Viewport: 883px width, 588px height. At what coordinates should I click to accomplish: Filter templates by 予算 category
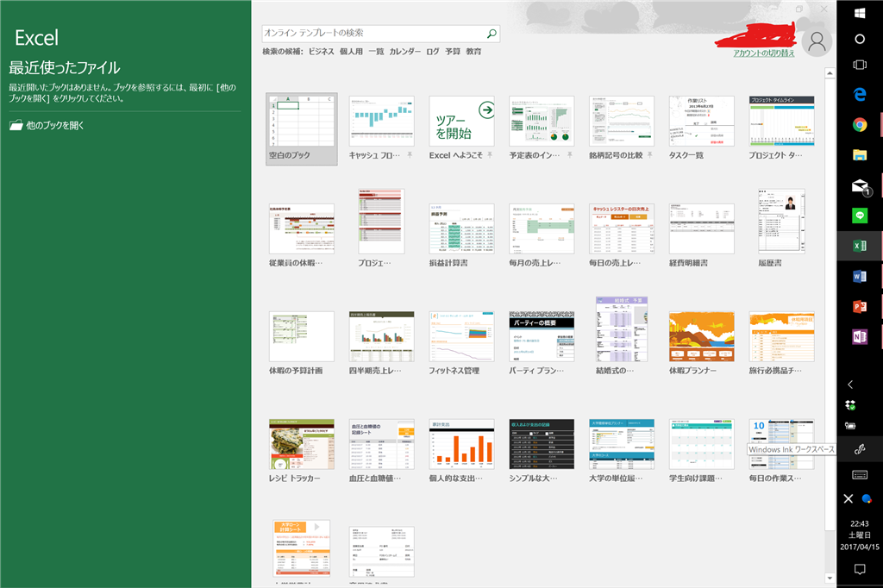[x=453, y=51]
